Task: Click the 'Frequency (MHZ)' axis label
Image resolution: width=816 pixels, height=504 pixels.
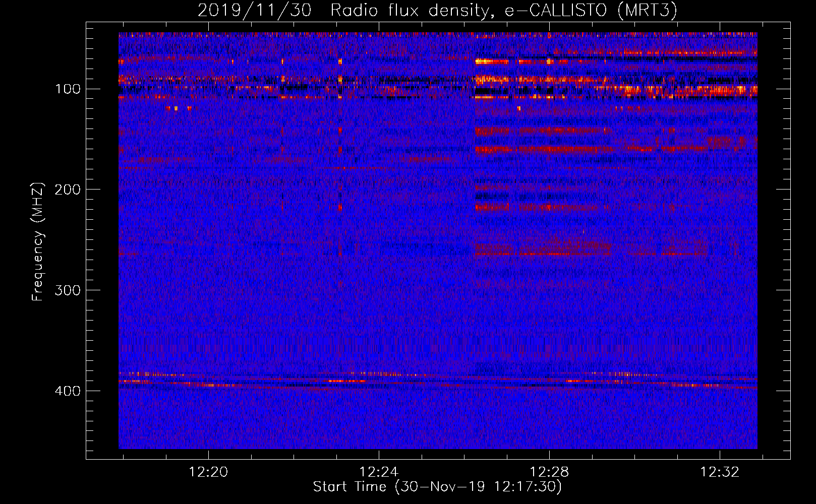Action: point(38,241)
